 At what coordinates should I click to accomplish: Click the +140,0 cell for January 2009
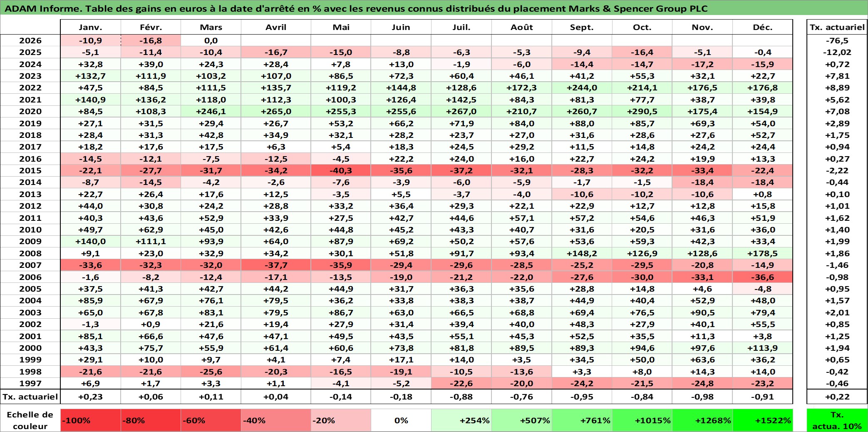tap(90, 241)
